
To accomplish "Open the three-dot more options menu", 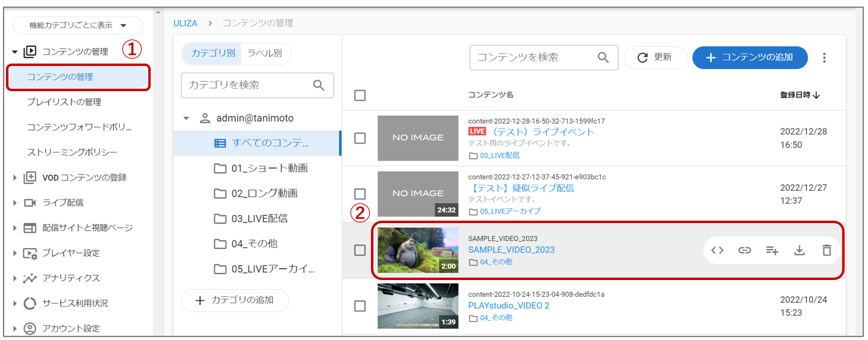I will coord(824,58).
